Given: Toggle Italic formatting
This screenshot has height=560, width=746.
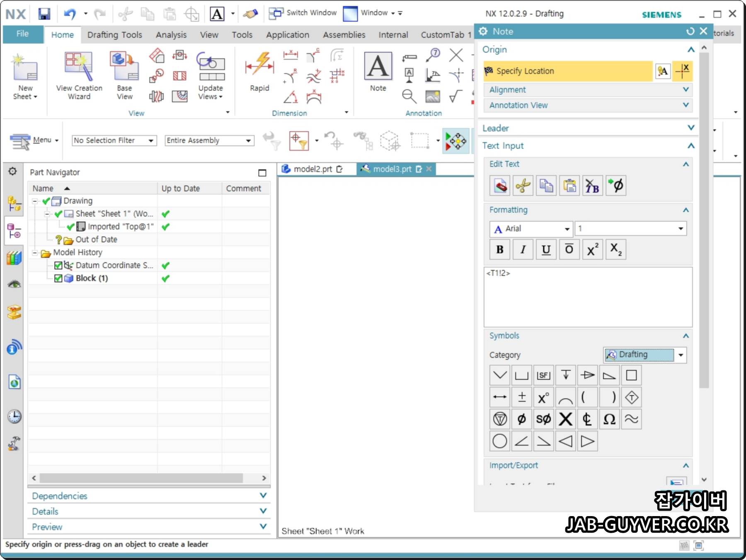Looking at the screenshot, I should click(523, 249).
